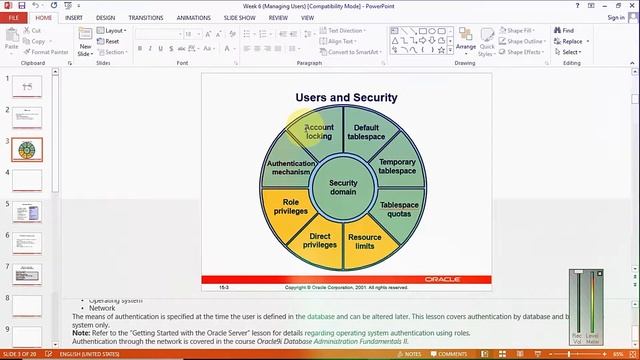Select the triangle shape in shapes gallery
The width and height of the screenshot is (640, 360).
point(395,41)
